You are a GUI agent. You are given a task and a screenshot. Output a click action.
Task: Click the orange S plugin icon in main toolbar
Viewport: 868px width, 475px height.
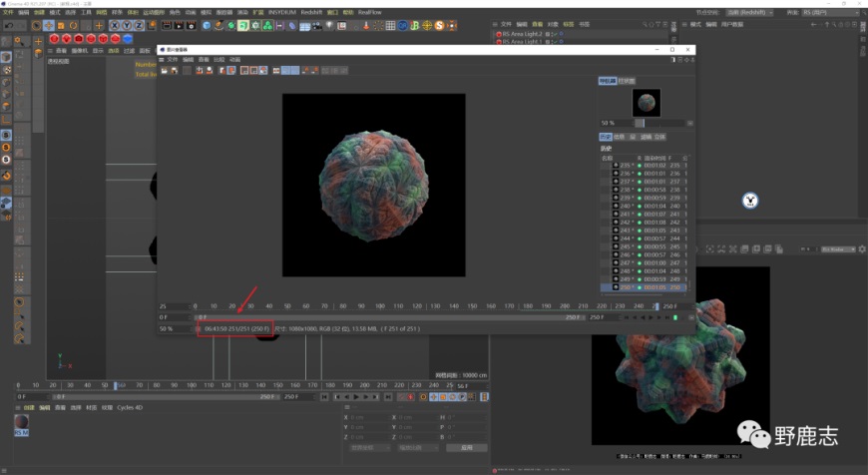pyautogui.click(x=440, y=26)
